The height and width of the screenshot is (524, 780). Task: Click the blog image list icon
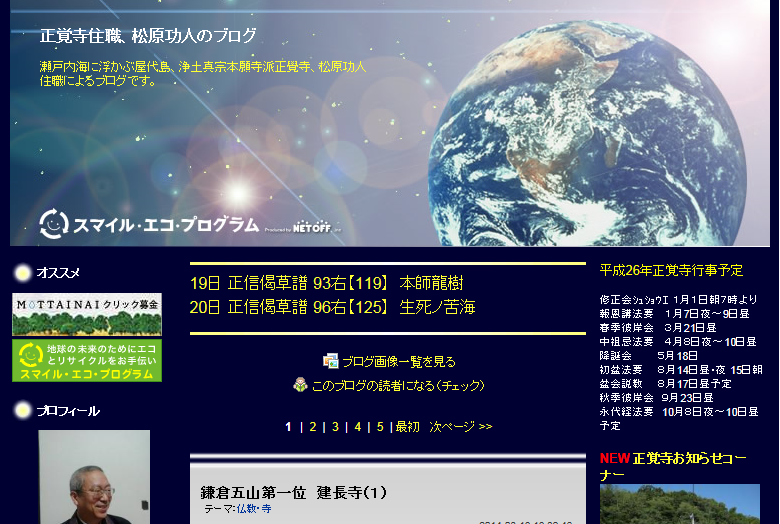(x=330, y=361)
